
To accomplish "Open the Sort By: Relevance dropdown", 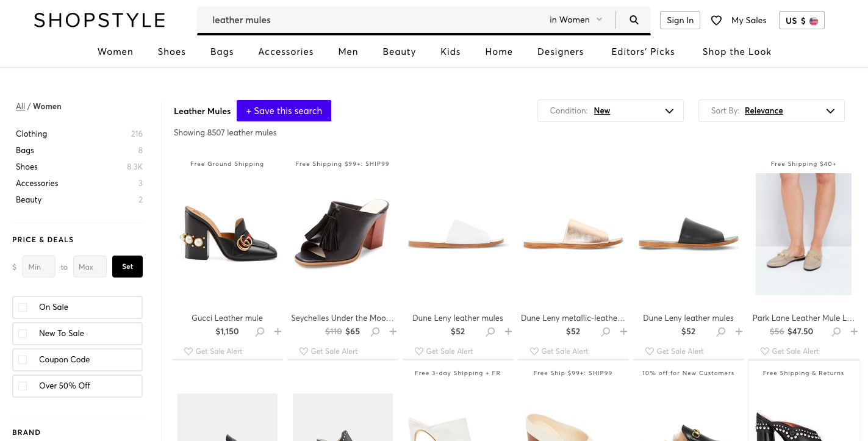I will click(x=772, y=111).
